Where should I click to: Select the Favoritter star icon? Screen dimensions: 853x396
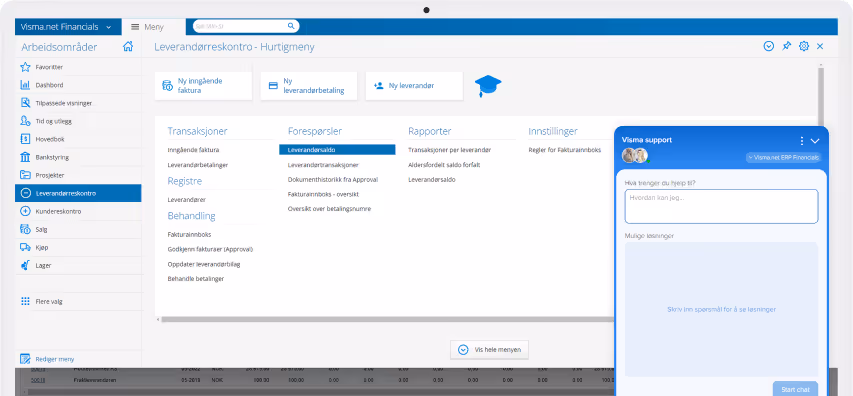[25, 67]
